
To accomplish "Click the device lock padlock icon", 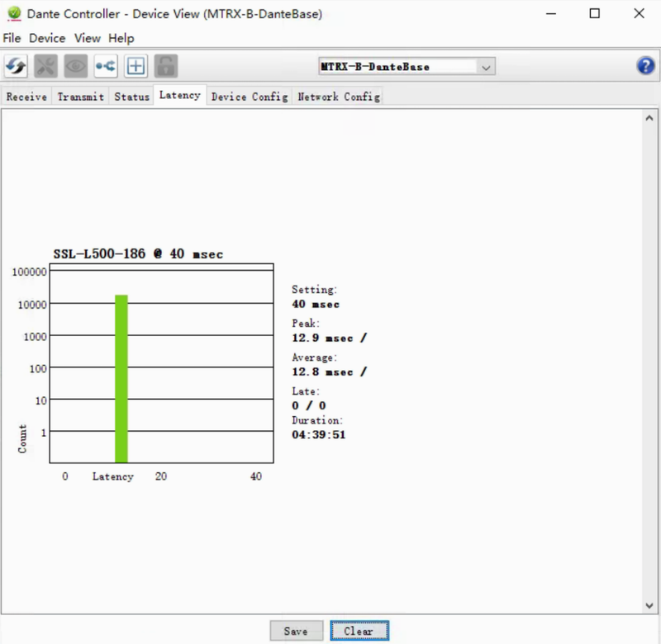I will (166, 66).
